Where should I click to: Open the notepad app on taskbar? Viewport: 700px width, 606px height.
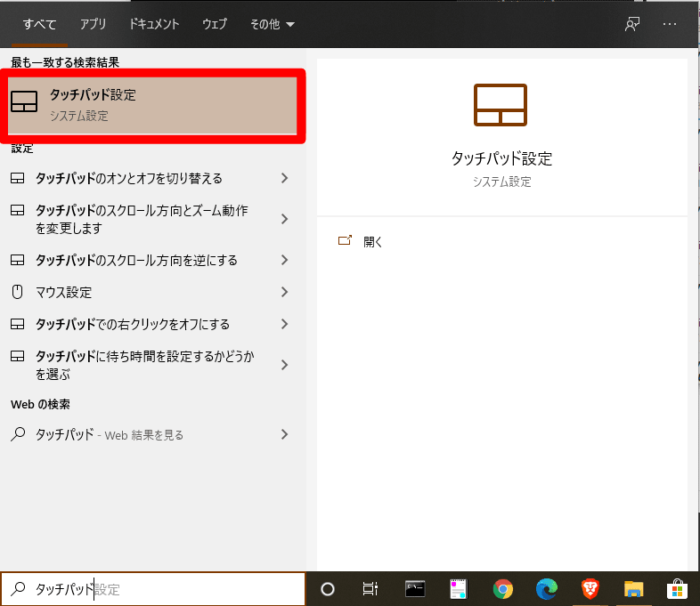(x=459, y=589)
